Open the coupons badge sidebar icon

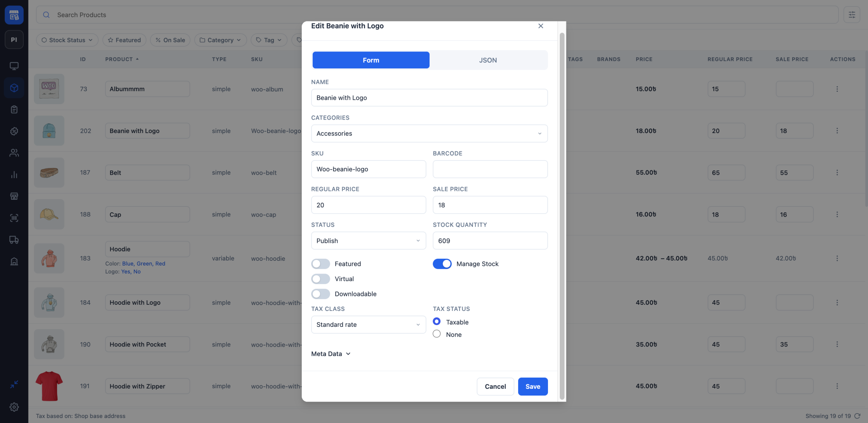(14, 131)
